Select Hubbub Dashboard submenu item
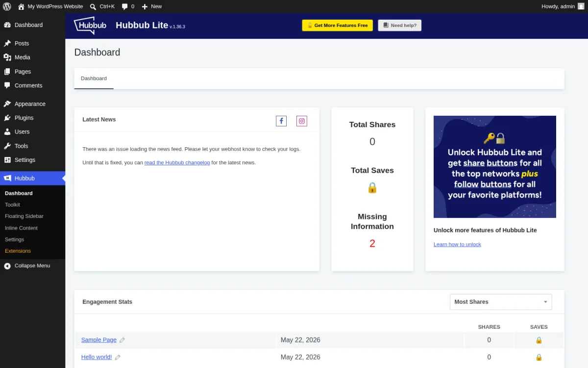The image size is (588, 368). (19, 193)
